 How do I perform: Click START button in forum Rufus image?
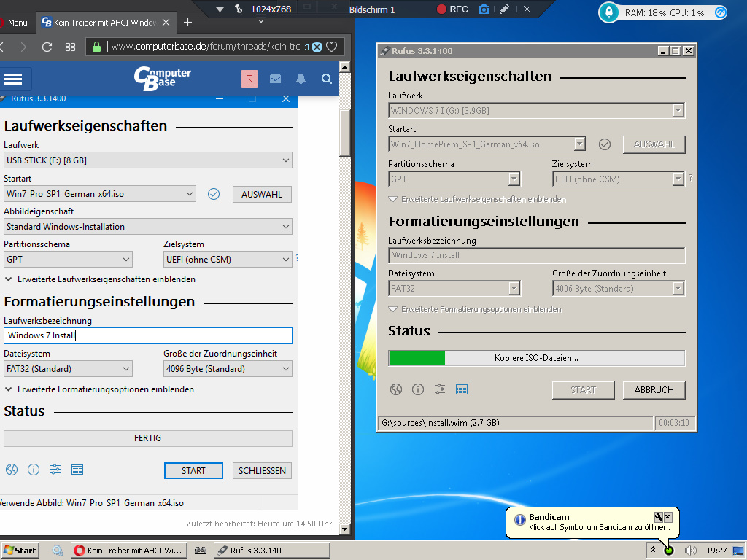point(193,470)
